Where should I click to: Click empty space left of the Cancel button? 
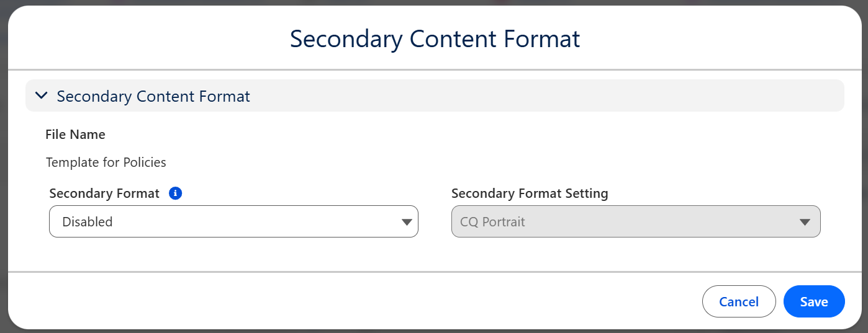435,301
